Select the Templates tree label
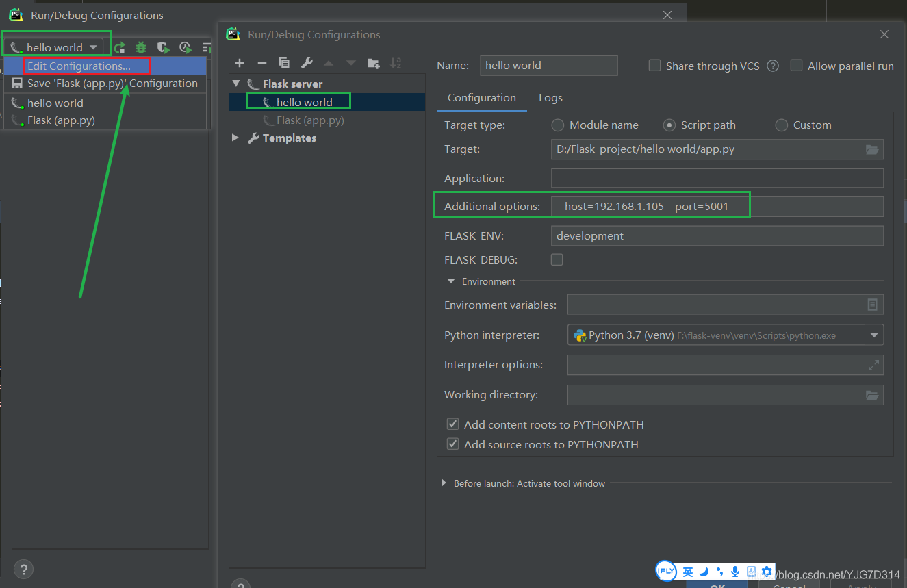This screenshot has height=588, width=907. [x=290, y=138]
